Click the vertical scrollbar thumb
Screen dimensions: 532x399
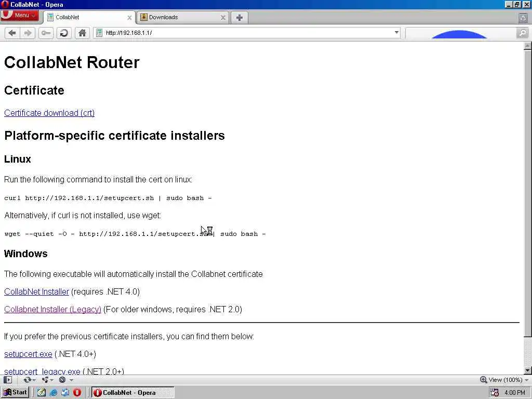tap(528, 193)
